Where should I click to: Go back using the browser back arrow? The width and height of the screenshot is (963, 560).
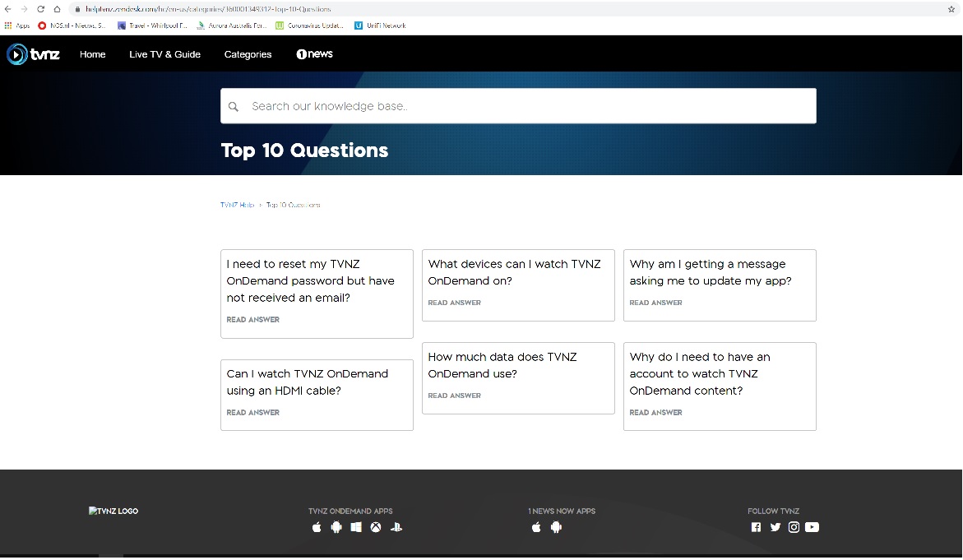tap(8, 9)
